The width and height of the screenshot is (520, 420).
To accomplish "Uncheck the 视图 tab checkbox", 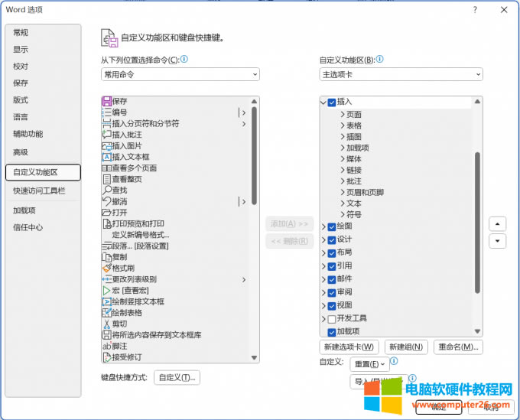I will 332,306.
